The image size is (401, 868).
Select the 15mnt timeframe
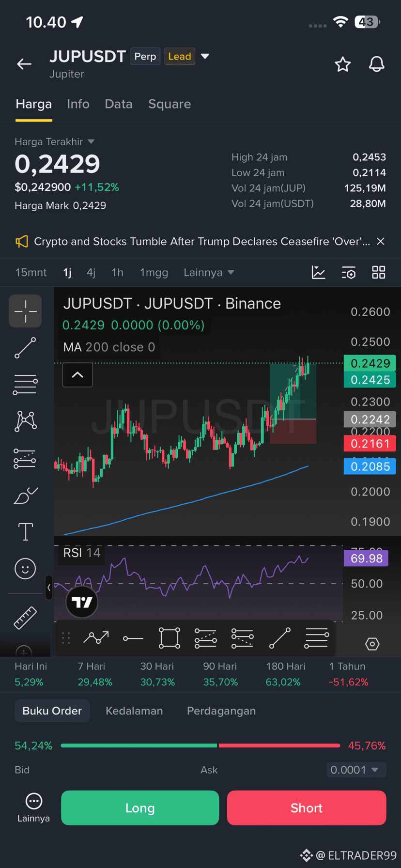click(31, 273)
